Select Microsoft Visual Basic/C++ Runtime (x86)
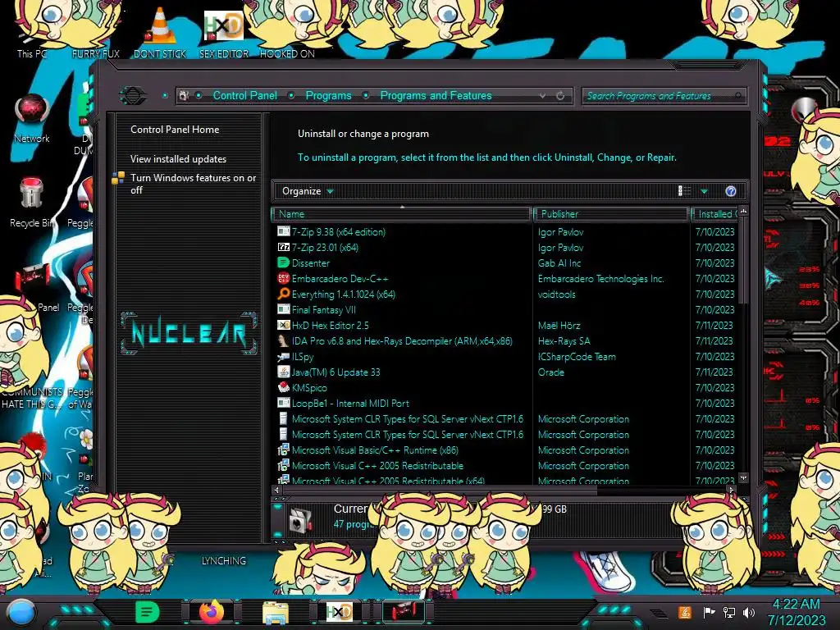The width and height of the screenshot is (840, 630). click(x=375, y=450)
